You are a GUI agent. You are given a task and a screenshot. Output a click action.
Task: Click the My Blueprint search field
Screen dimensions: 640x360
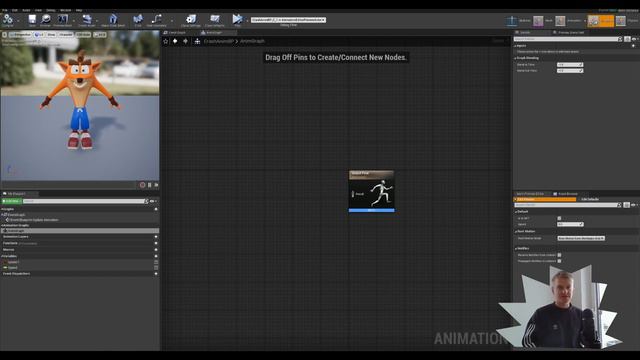click(84, 201)
